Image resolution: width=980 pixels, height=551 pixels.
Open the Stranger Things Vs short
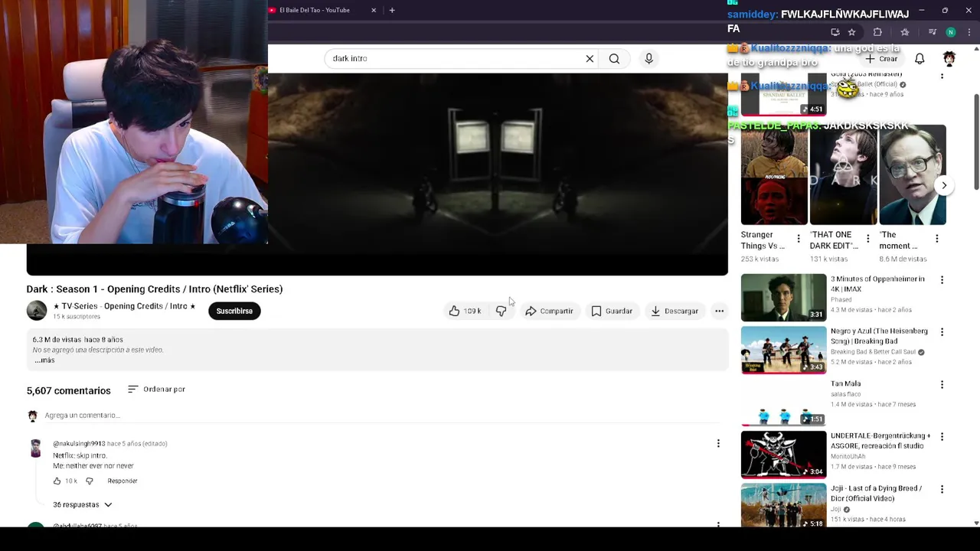click(774, 175)
